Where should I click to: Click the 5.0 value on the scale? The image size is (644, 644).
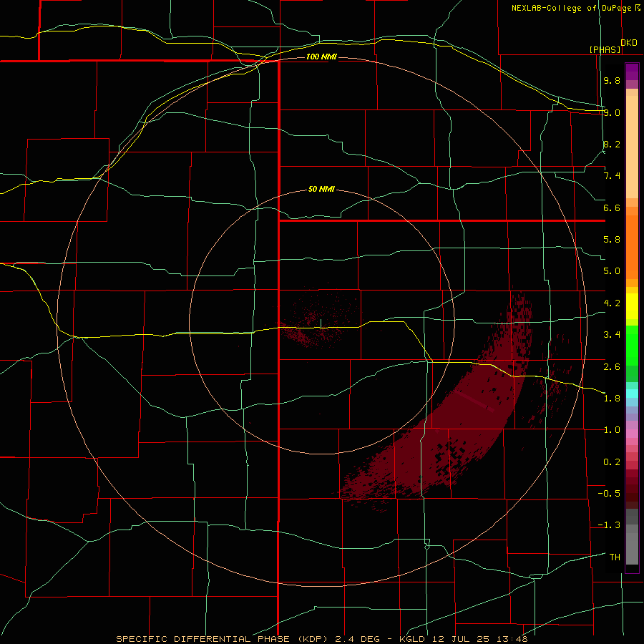pyautogui.click(x=612, y=271)
